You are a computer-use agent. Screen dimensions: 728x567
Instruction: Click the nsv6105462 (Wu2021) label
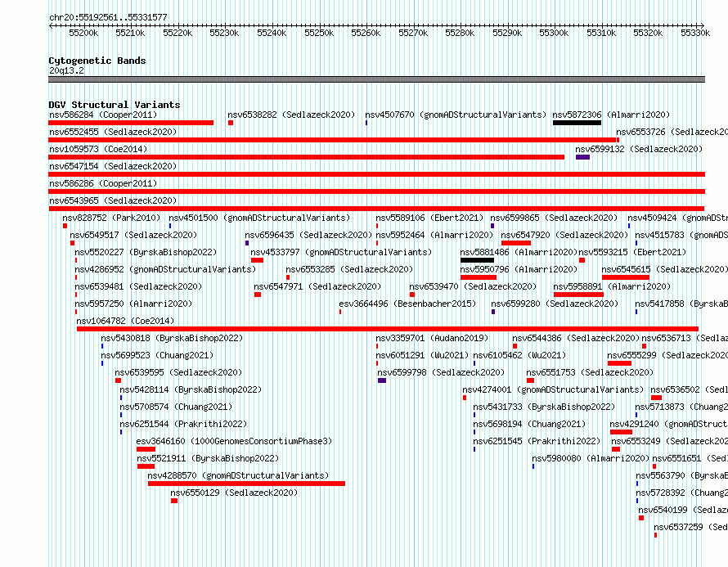(x=519, y=355)
